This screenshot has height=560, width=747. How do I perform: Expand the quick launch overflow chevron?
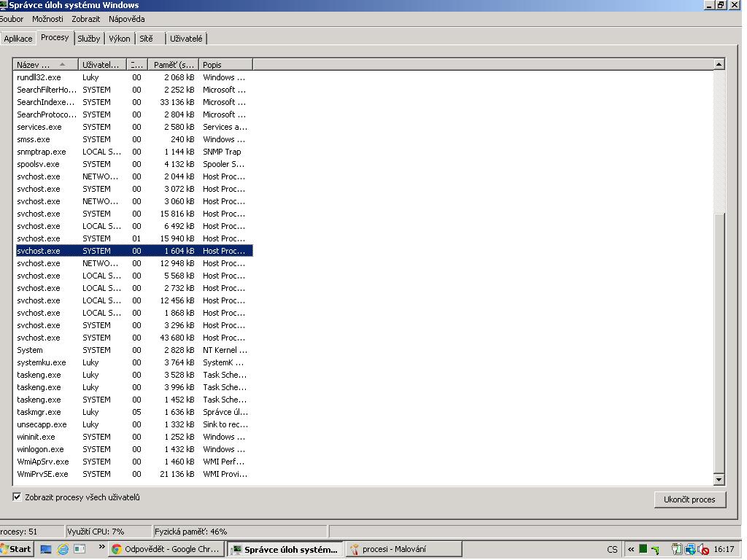coord(101,547)
